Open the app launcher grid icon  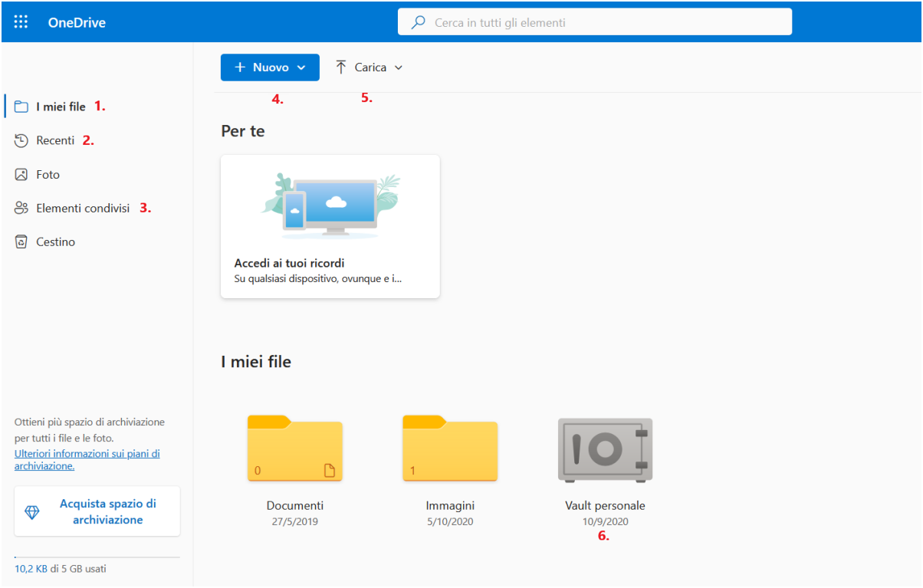21,21
